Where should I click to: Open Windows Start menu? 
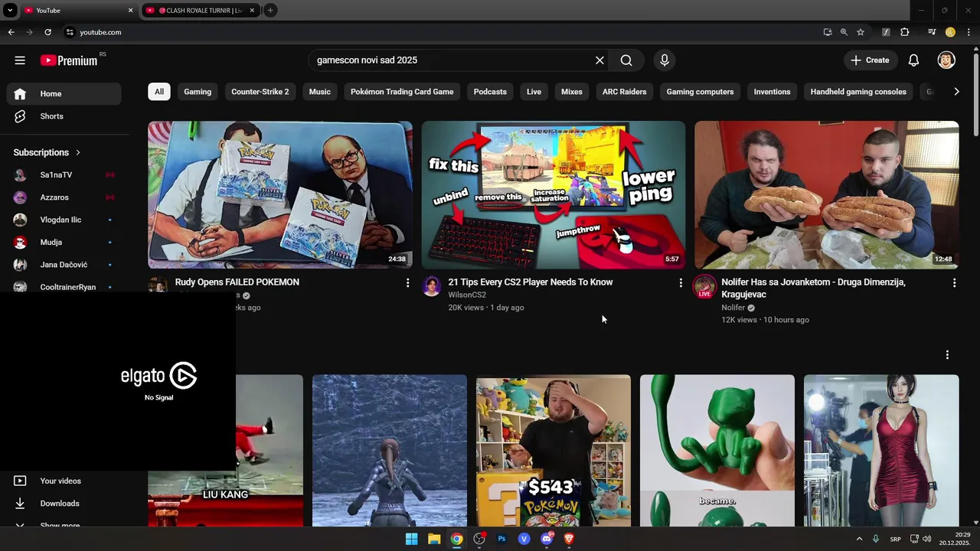[x=411, y=539]
